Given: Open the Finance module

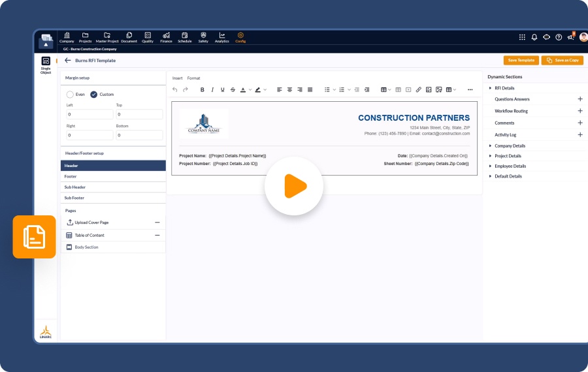Looking at the screenshot, I should point(166,37).
